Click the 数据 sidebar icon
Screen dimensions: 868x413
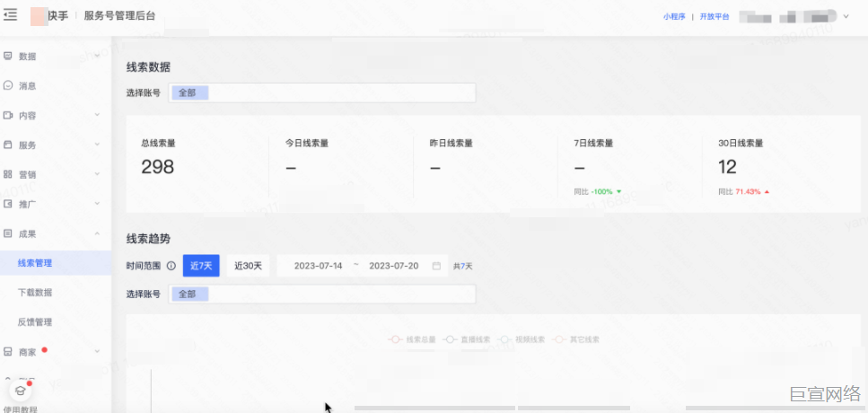point(8,57)
